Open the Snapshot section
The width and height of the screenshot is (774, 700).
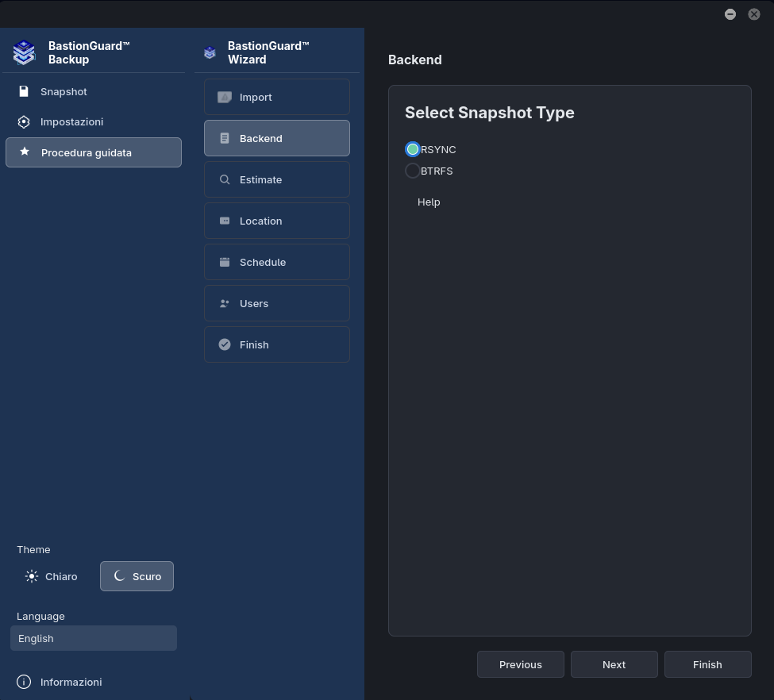pyautogui.click(x=94, y=92)
